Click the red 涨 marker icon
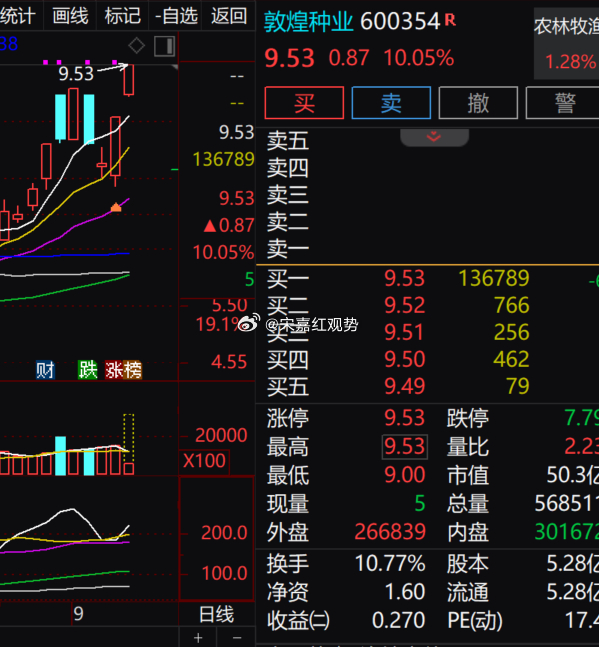 coord(114,370)
